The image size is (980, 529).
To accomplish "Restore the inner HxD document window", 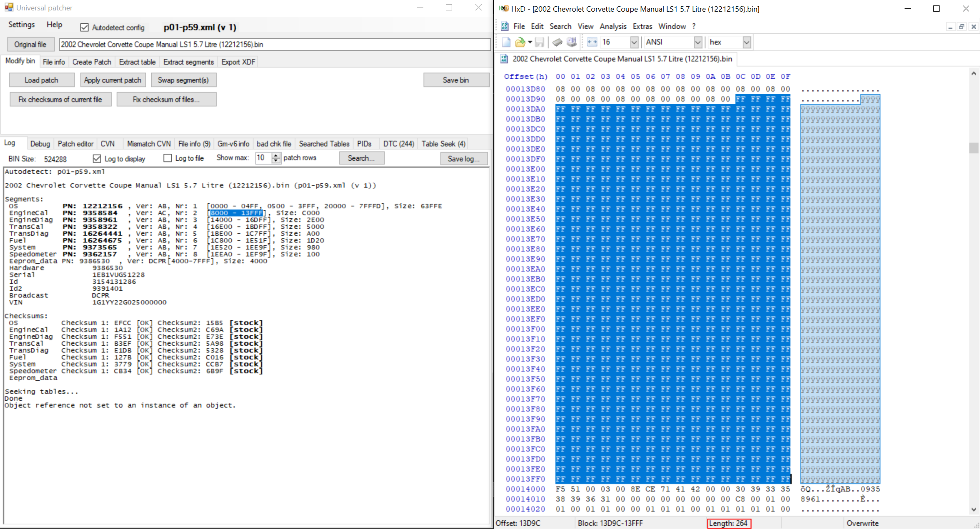I will tap(962, 27).
